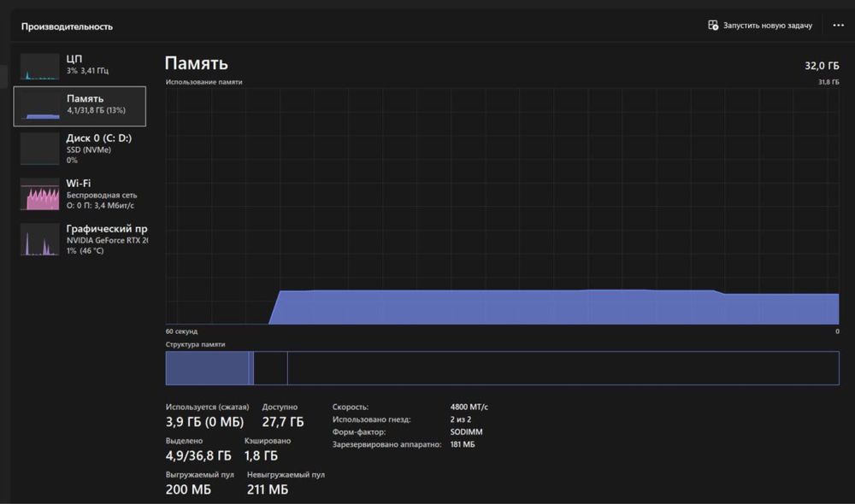Click the memory usage graph area

(502, 206)
